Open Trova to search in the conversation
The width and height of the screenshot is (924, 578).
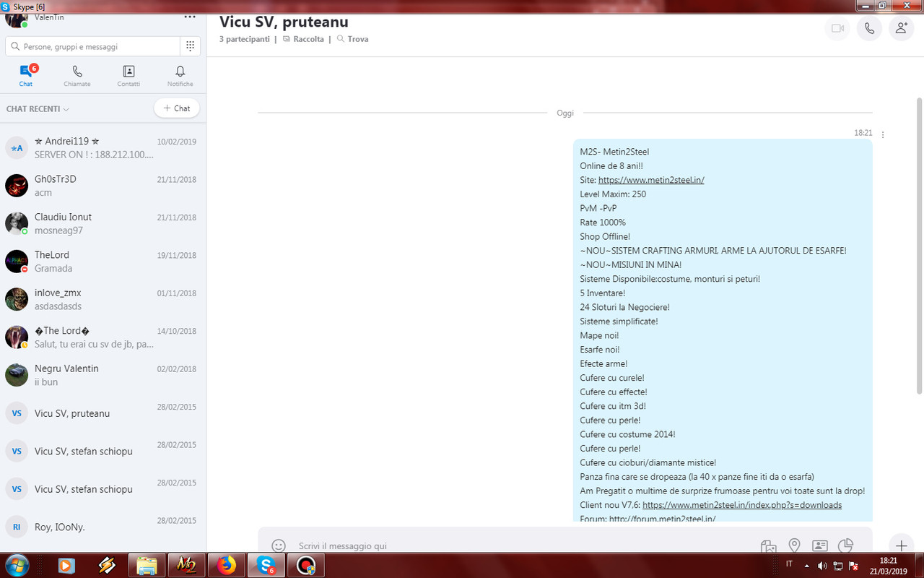coord(353,39)
